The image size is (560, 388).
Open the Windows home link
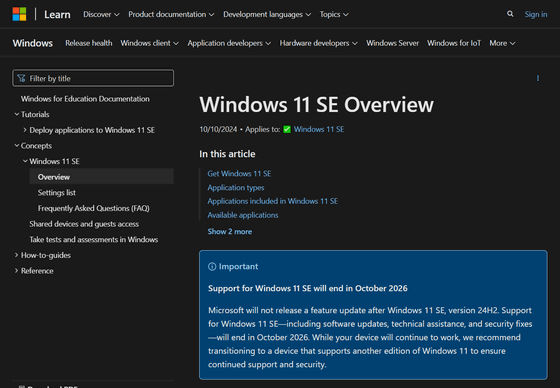click(x=32, y=43)
